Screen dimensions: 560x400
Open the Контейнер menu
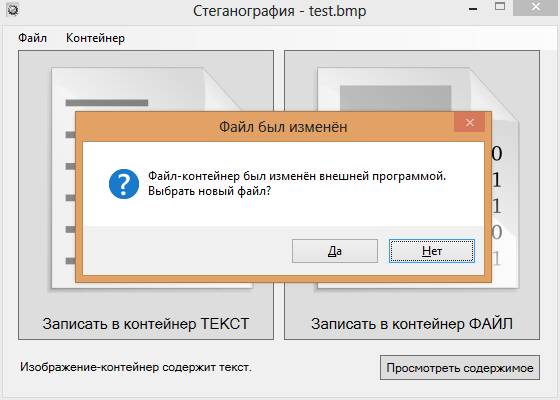[x=95, y=38]
